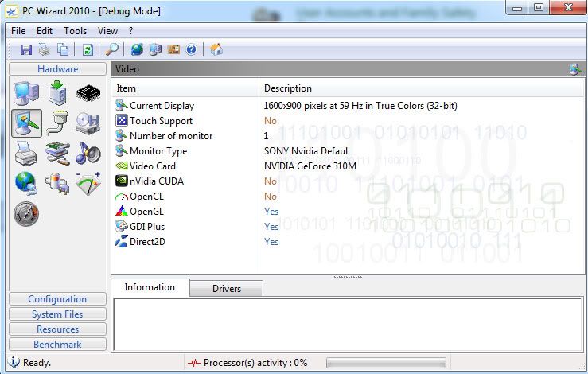Click the processor activity progress bar
The image size is (588, 374).
click(386, 363)
